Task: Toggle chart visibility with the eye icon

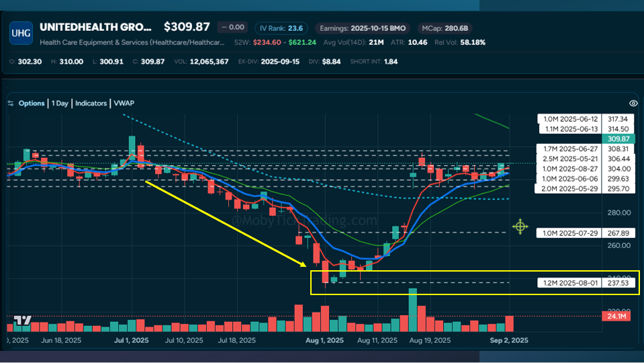Action: pyautogui.click(x=633, y=104)
